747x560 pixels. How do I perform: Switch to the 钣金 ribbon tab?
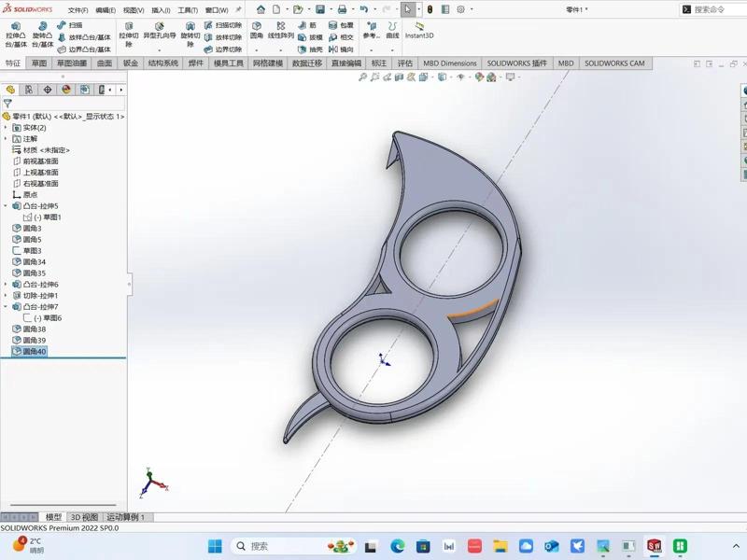tap(130, 63)
